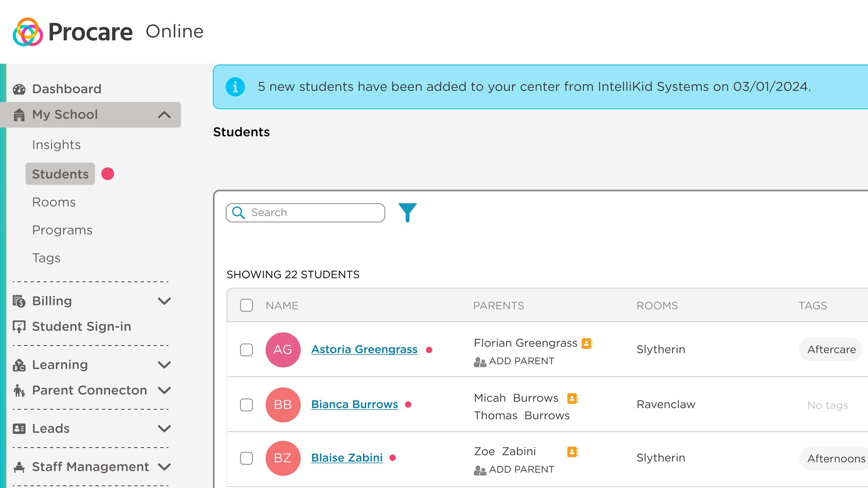Image resolution: width=868 pixels, height=488 pixels.
Task: Click the BB avatar for Bianca Burrows
Action: tap(282, 404)
